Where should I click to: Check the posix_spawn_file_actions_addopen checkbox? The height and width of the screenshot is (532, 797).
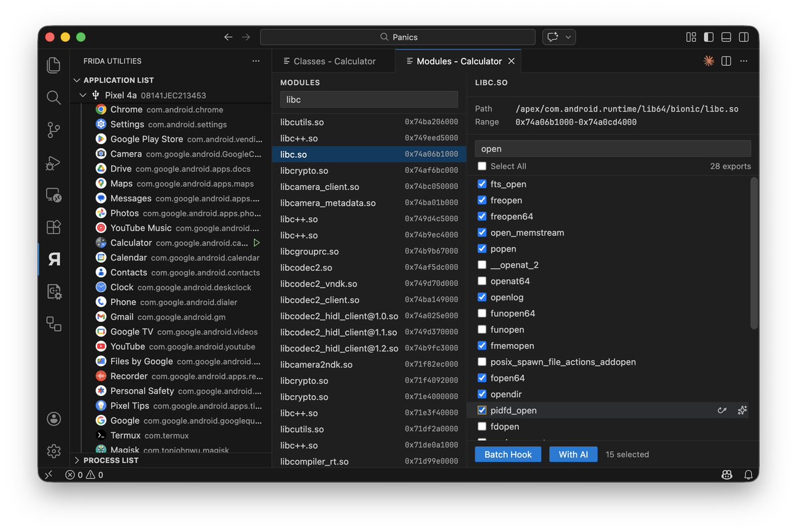coord(482,361)
